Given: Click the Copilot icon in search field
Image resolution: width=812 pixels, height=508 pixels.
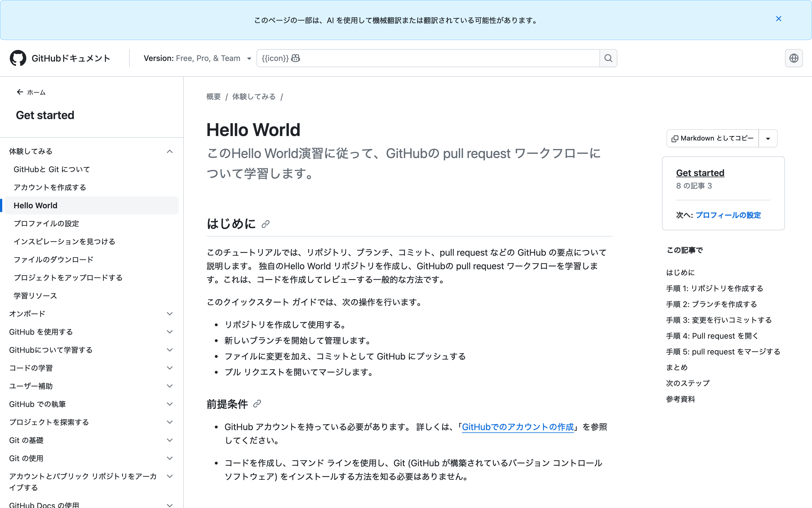Looking at the screenshot, I should [x=295, y=58].
